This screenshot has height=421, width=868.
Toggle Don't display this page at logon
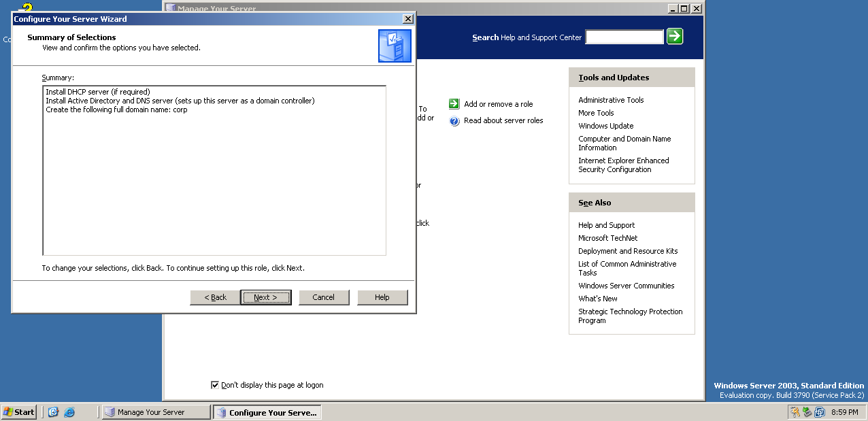[215, 385]
